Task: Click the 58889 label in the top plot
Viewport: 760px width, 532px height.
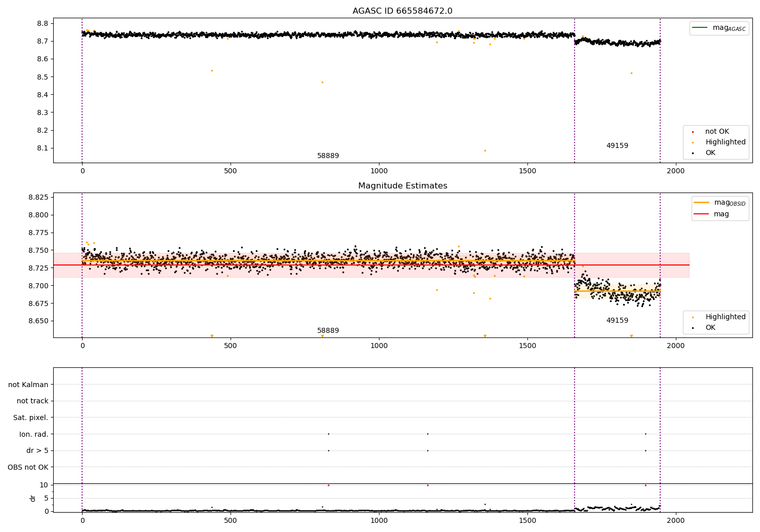Action: pos(328,156)
